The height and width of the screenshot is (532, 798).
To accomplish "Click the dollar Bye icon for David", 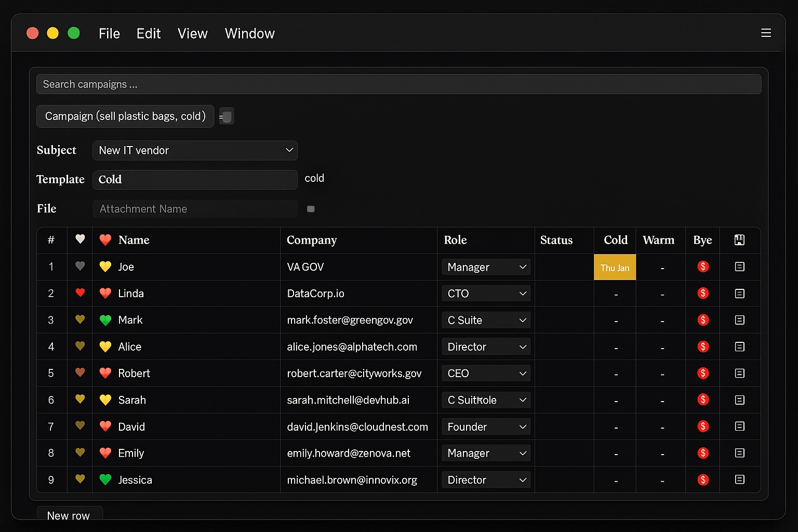I will (703, 426).
